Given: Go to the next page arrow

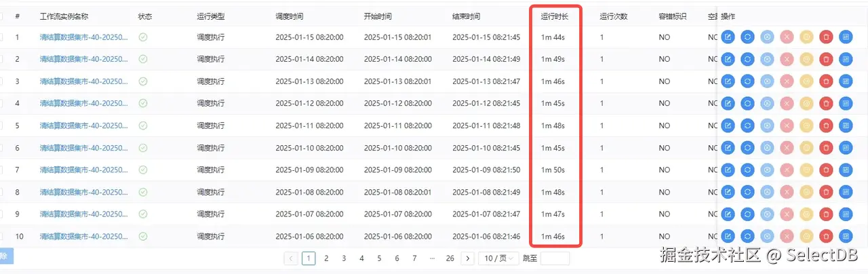Looking at the screenshot, I should tap(467, 258).
